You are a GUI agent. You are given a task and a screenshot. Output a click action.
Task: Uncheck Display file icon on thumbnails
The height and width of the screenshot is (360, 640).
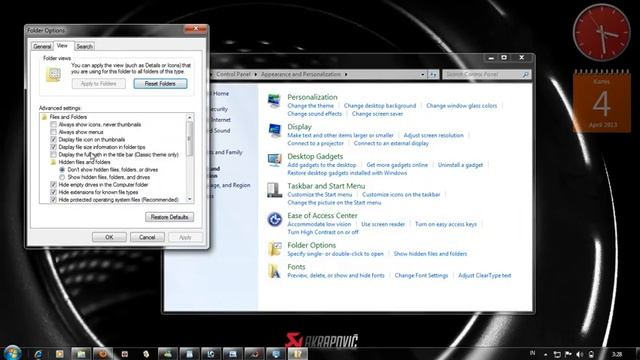[x=53, y=140]
